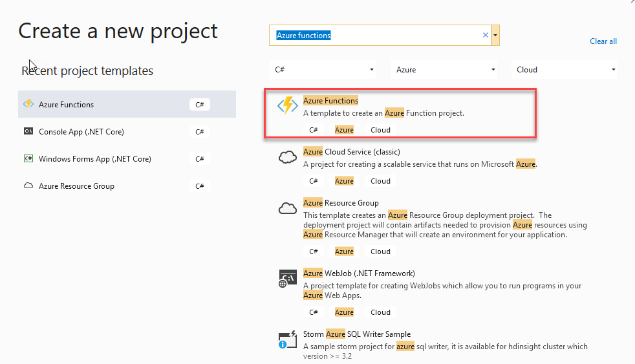Click the C# tag under Azure WebJob template

point(314,312)
